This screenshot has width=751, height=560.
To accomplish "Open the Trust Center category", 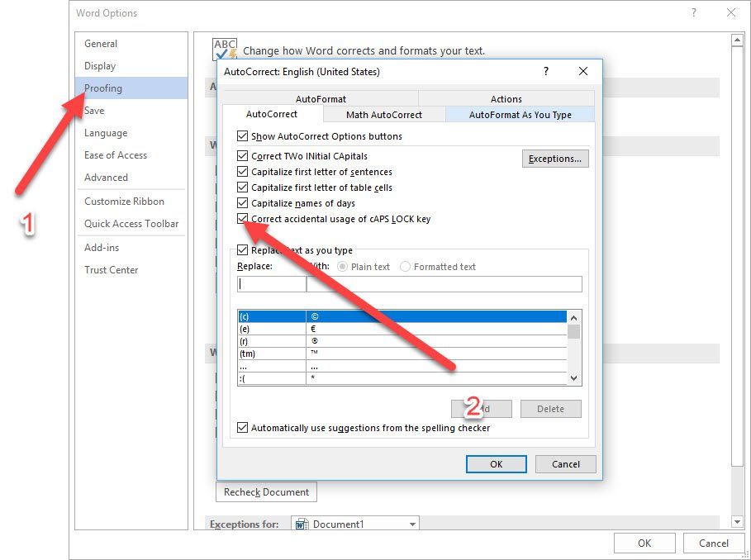I will click(131, 270).
